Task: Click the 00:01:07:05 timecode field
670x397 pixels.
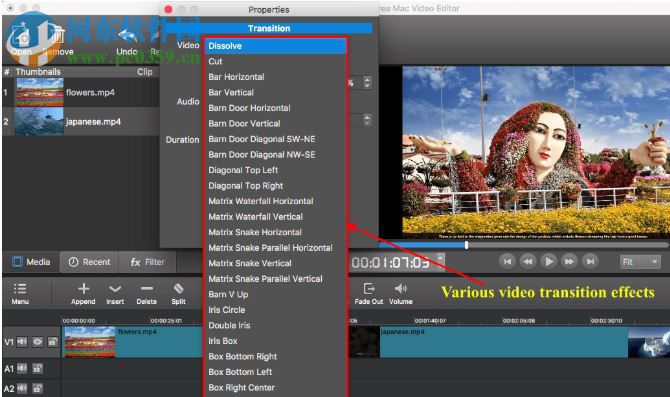Action: (x=390, y=262)
